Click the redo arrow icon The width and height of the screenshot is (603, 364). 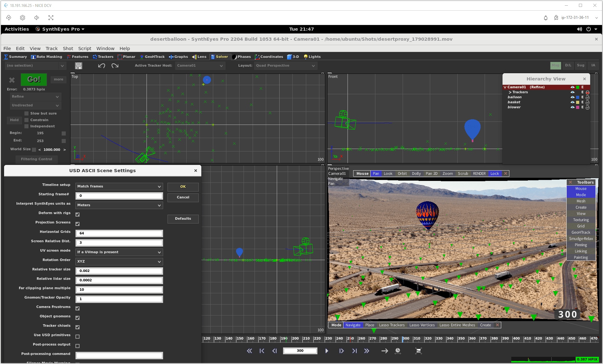pyautogui.click(x=115, y=66)
